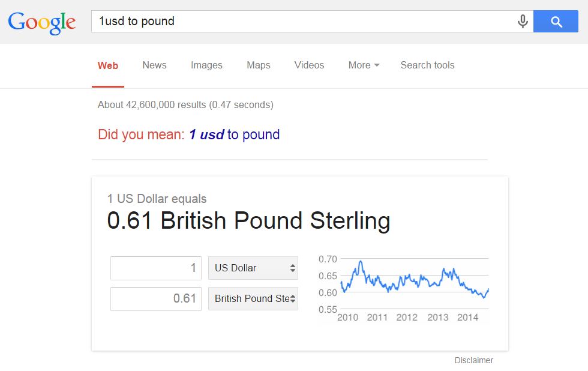Open Search tools options

pos(427,65)
